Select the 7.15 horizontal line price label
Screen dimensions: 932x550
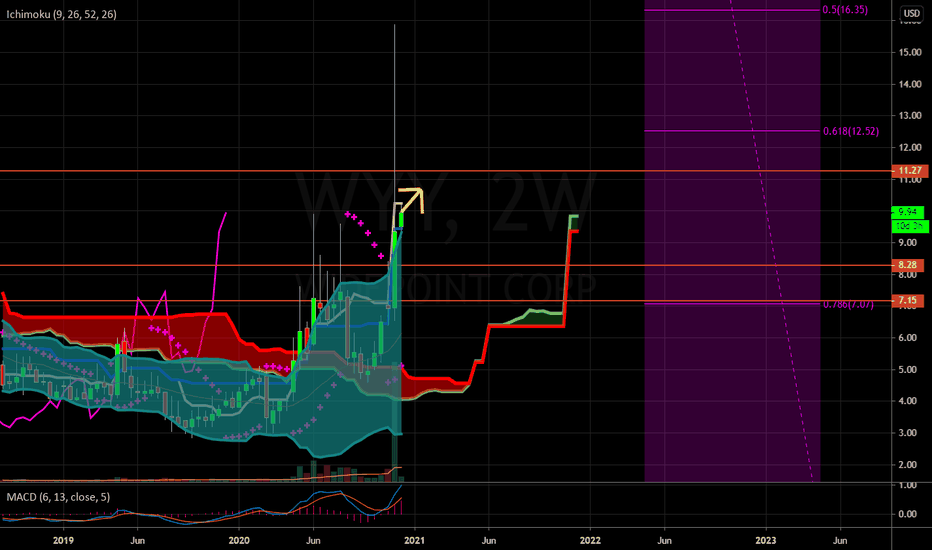tap(908, 301)
